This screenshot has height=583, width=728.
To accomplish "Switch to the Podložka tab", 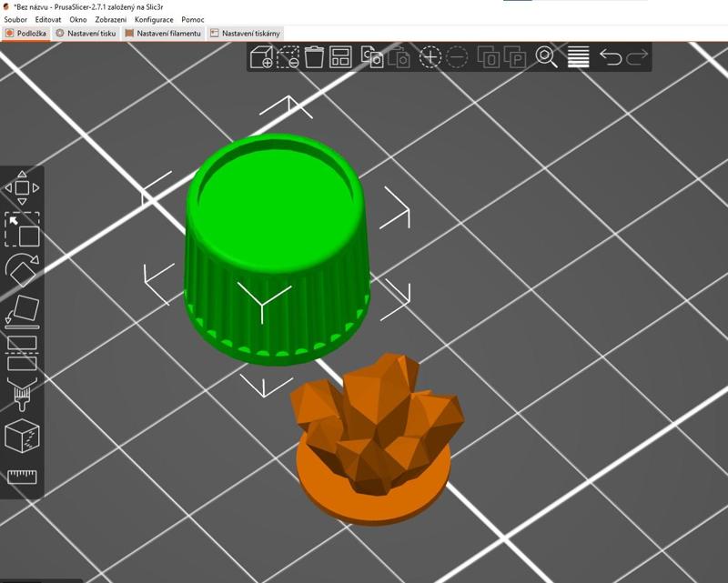I will point(26,34).
